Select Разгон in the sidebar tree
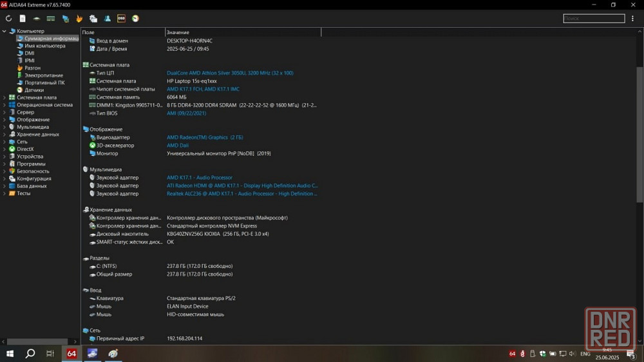This screenshot has height=362, width=644. click(x=32, y=68)
